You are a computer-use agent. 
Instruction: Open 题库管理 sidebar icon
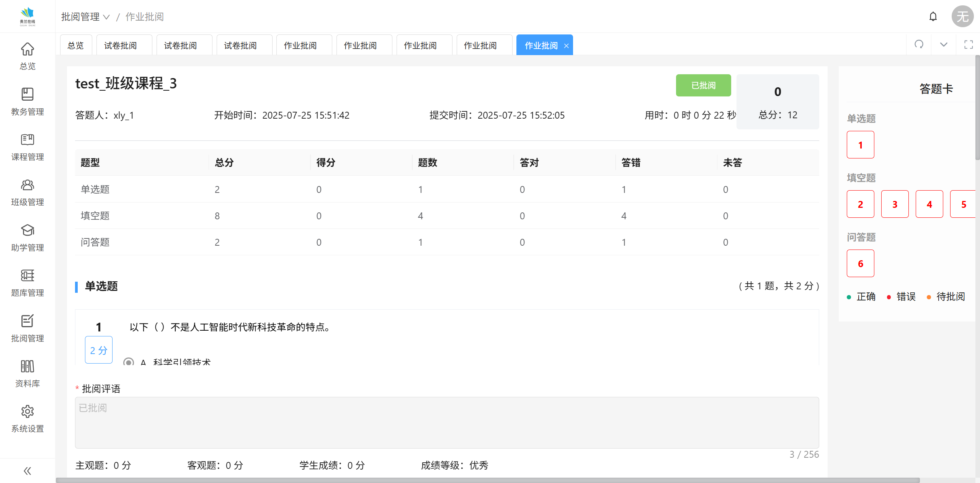(27, 276)
